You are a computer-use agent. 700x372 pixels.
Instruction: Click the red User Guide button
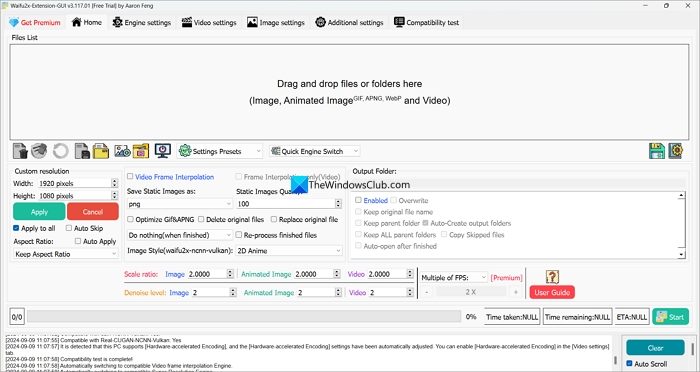tap(552, 293)
